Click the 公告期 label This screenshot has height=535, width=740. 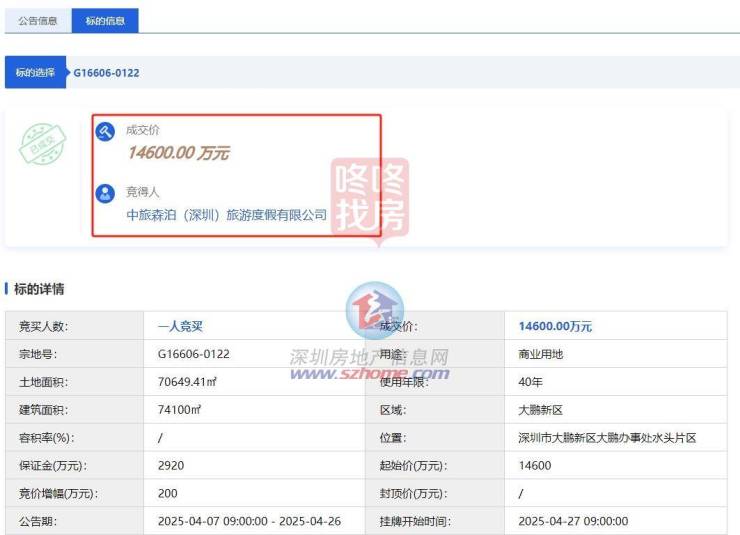pos(38,521)
